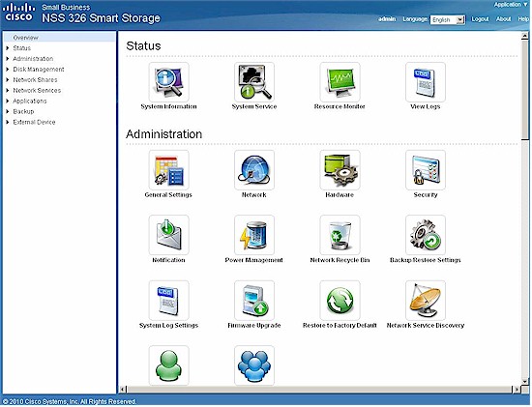Select Network Services sidebar item
532x407 pixels.
(37, 90)
